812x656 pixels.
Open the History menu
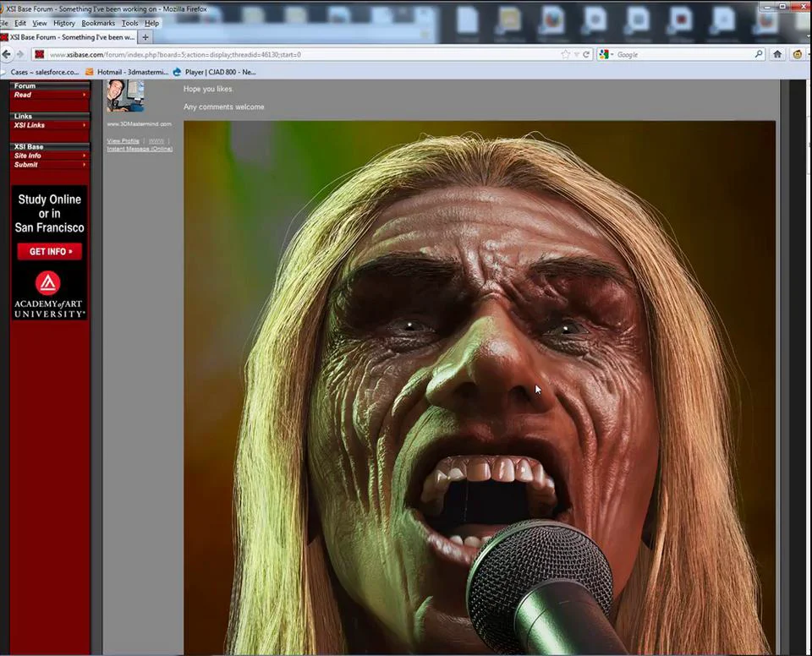[x=64, y=24]
